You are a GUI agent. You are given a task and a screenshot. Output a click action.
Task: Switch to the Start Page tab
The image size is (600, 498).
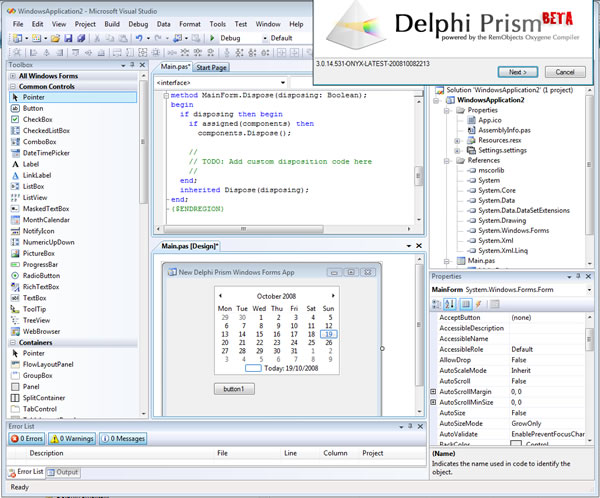[211, 67]
